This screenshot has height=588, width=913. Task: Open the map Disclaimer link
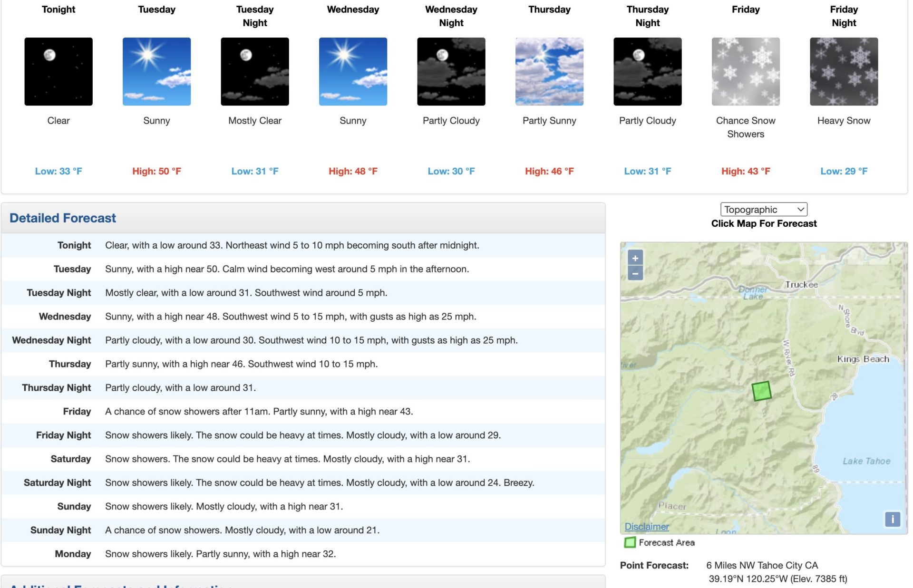click(x=647, y=526)
